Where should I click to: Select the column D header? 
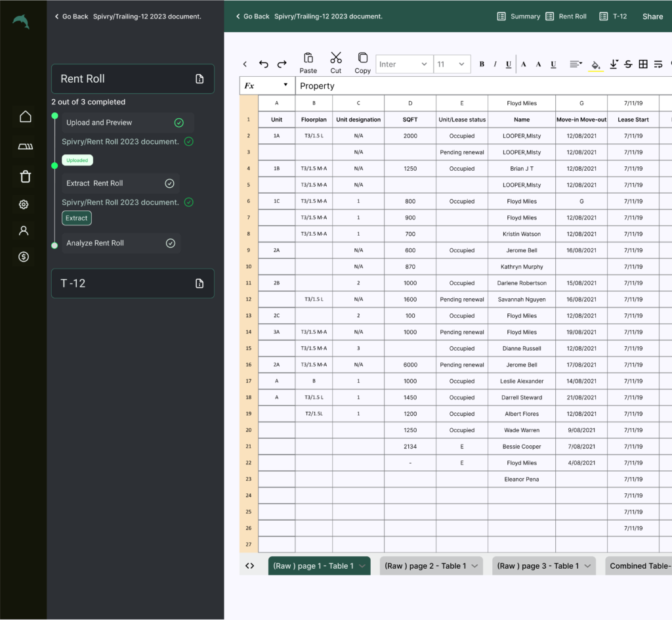click(410, 103)
